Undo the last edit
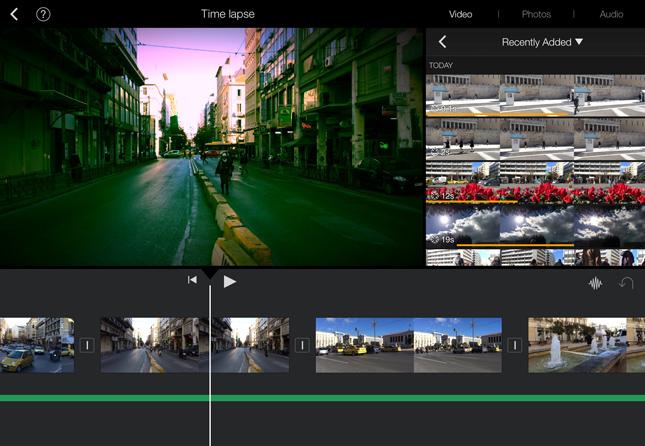 coord(626,283)
